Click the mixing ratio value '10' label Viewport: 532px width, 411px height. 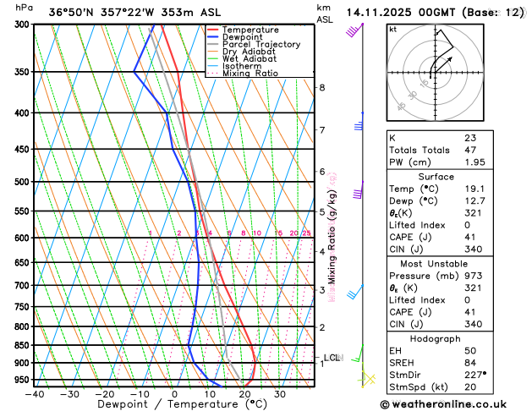point(257,233)
